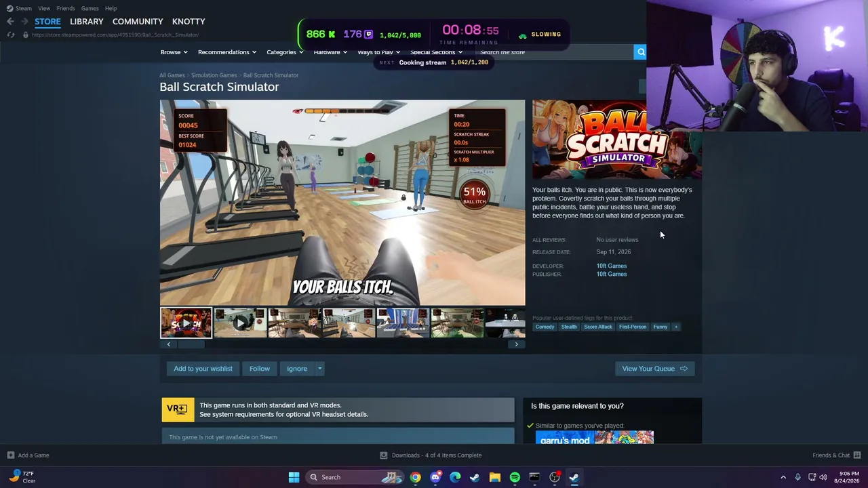The image size is (868, 488).
Task: Select the STORE tab
Action: (47, 22)
